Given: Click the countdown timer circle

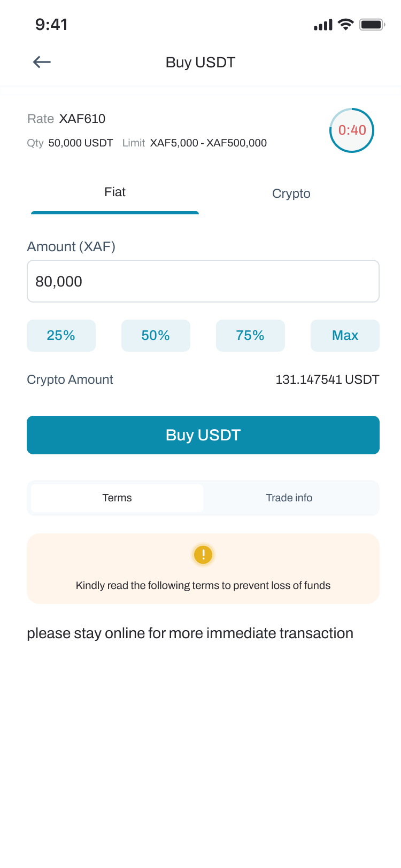Looking at the screenshot, I should coord(352,130).
